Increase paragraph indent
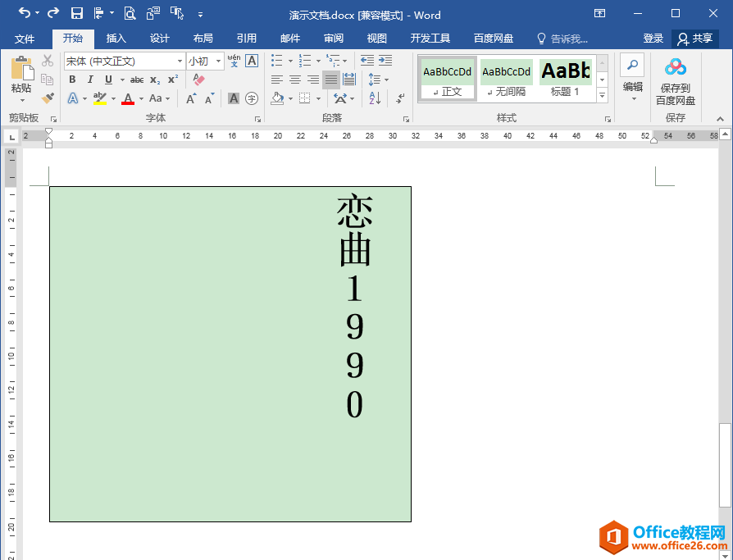Screen dimensions: 733x560 point(385,61)
